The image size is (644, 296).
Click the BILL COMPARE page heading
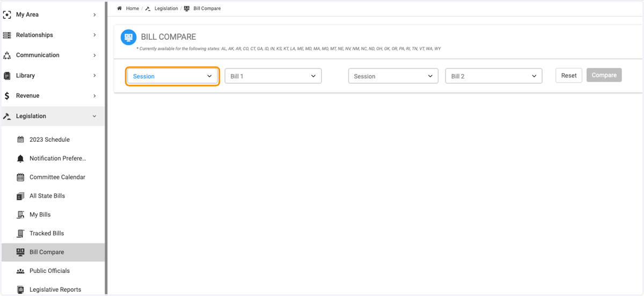point(169,37)
